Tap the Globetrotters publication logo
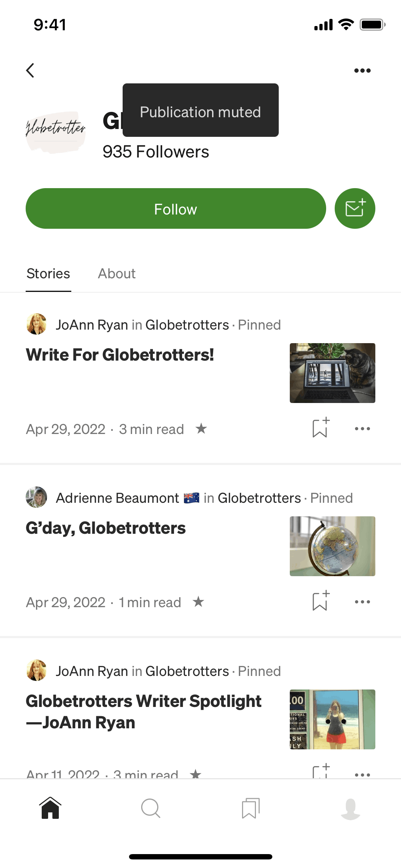 pyautogui.click(x=56, y=132)
